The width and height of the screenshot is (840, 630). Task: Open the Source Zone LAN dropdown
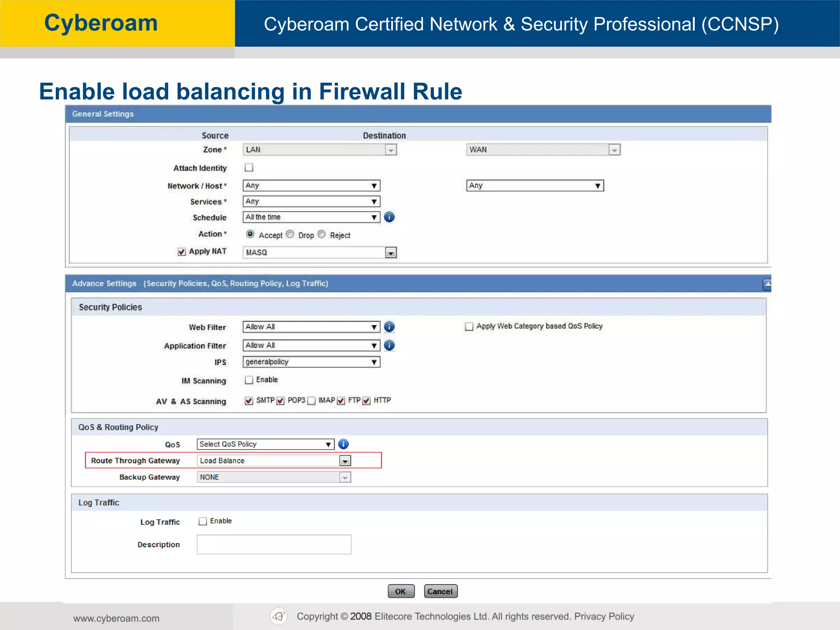320,150
